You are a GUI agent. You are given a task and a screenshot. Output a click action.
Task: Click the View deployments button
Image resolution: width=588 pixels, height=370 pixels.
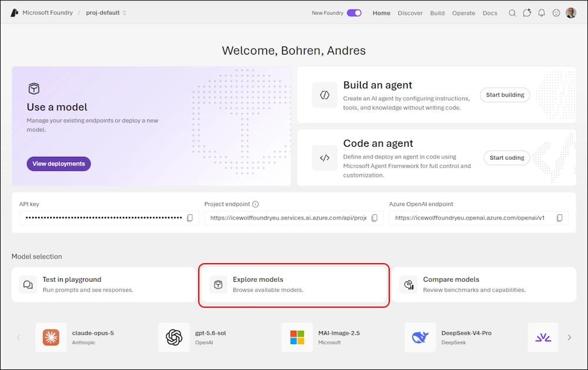(58, 164)
